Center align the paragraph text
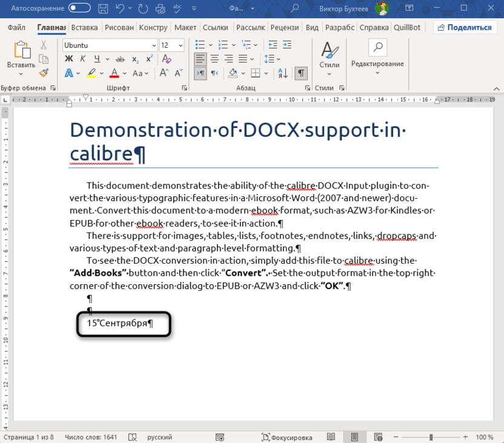 click(x=214, y=59)
